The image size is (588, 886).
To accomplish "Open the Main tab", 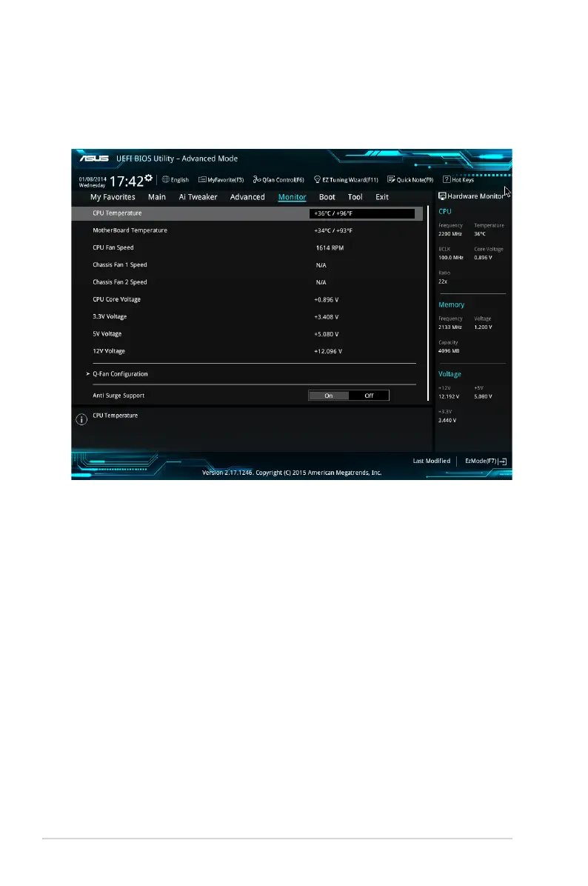I will pyautogui.click(x=157, y=197).
